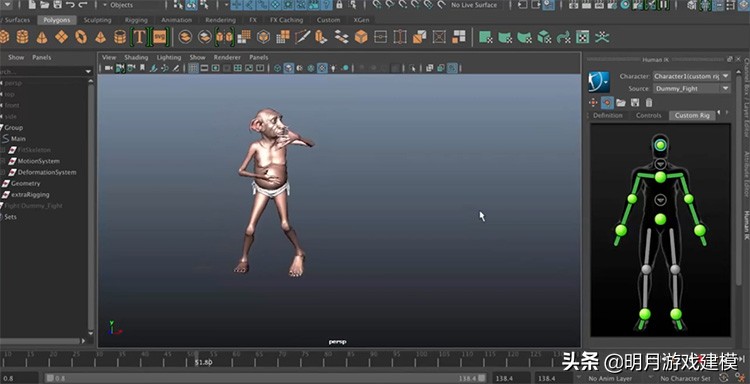The height and width of the screenshot is (384, 750).
Task: Toggle the viewport grid display
Action: pyautogui.click(x=193, y=68)
